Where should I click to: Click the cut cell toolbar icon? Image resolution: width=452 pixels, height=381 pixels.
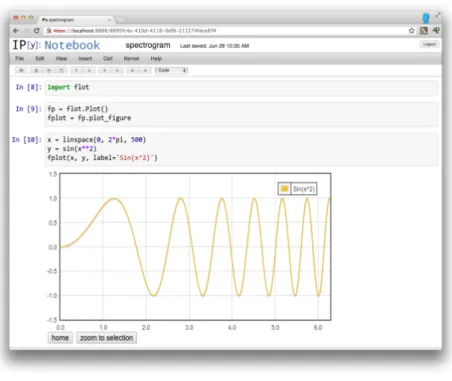[x=36, y=70]
